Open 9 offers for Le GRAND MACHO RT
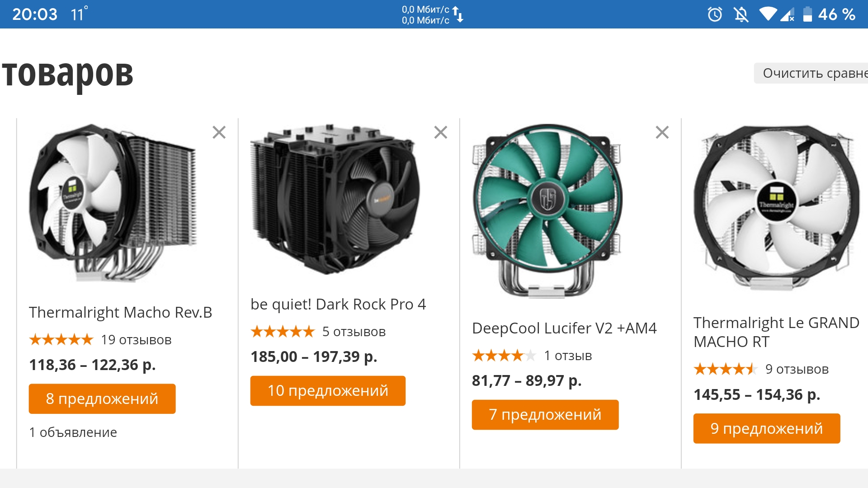 tap(767, 428)
